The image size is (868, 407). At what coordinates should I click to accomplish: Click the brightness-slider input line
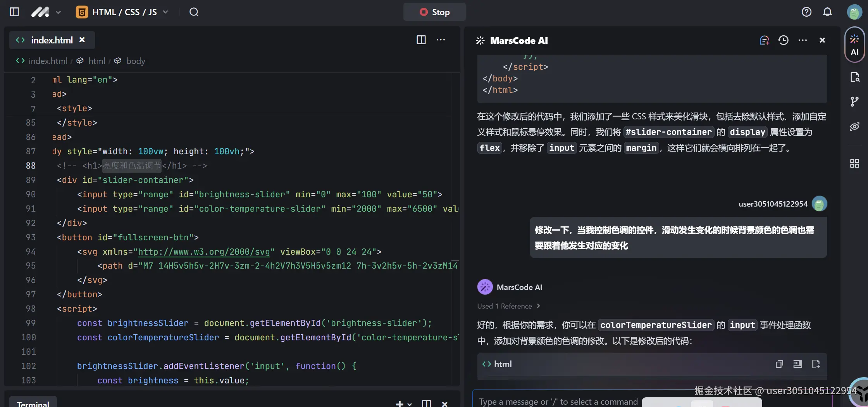260,194
